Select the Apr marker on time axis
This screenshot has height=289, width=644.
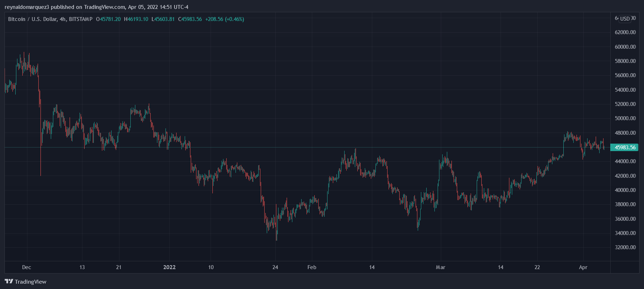click(583, 267)
